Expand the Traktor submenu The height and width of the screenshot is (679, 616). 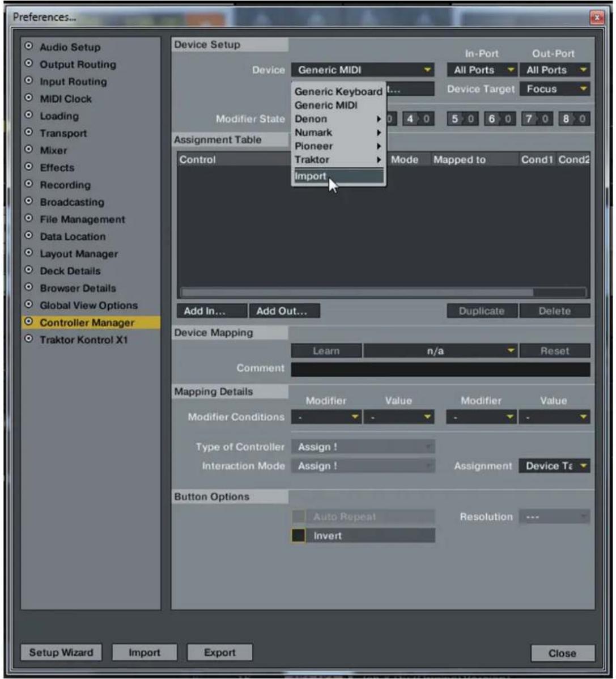(x=338, y=160)
